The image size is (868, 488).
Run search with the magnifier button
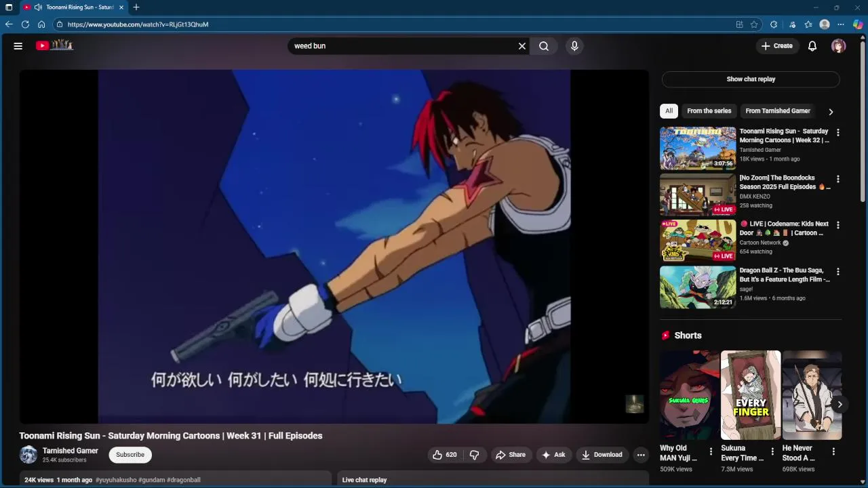click(x=544, y=46)
